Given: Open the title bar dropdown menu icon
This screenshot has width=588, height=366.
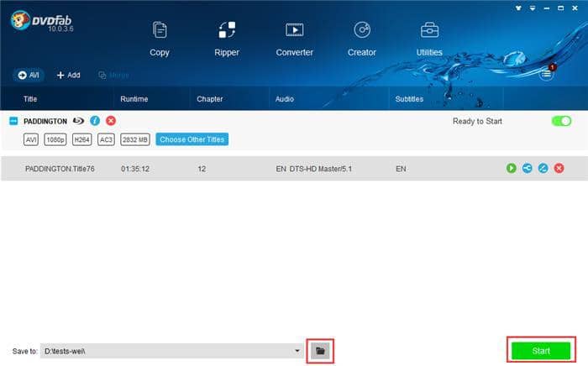Looking at the screenshot, I should click(x=533, y=8).
